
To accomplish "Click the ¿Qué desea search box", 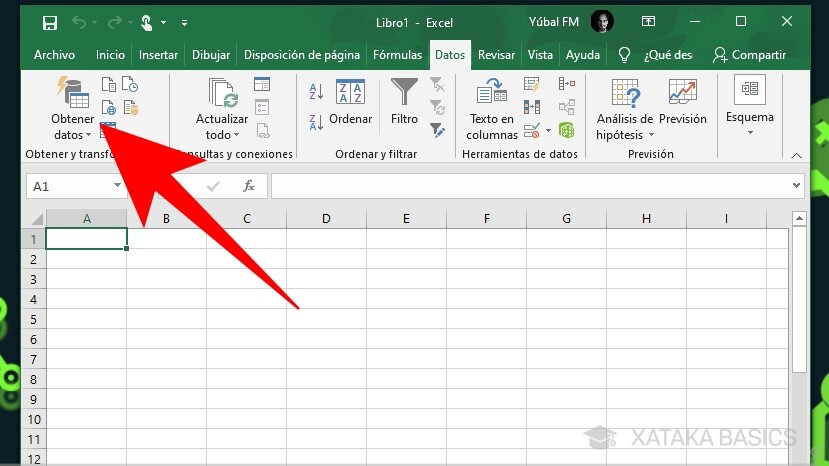I will tap(668, 55).
